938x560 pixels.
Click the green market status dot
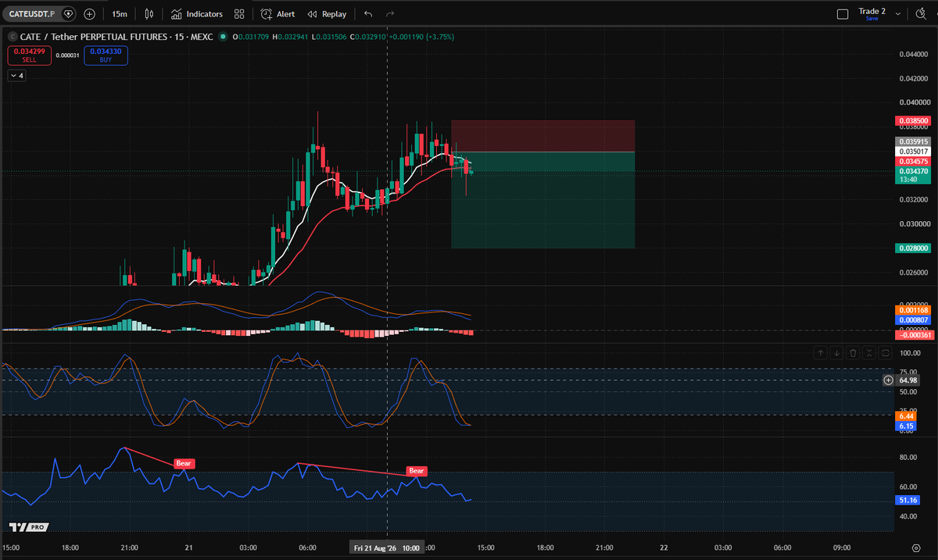pos(224,36)
